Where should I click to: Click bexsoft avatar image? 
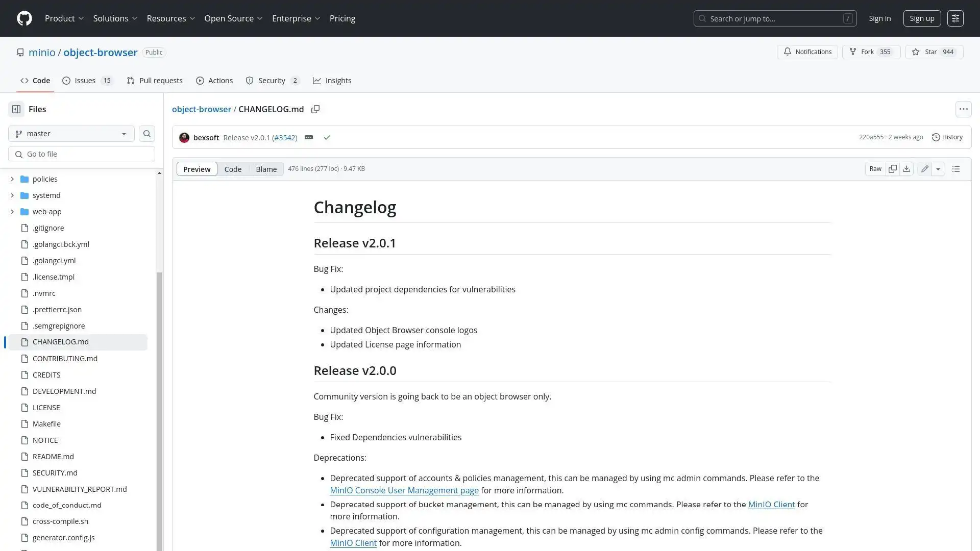pyautogui.click(x=184, y=138)
